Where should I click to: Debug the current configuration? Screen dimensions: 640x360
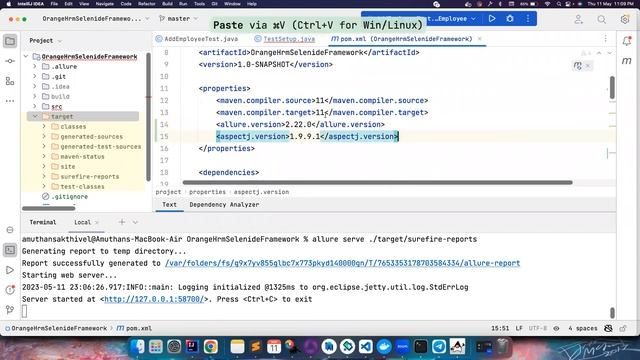510,19
